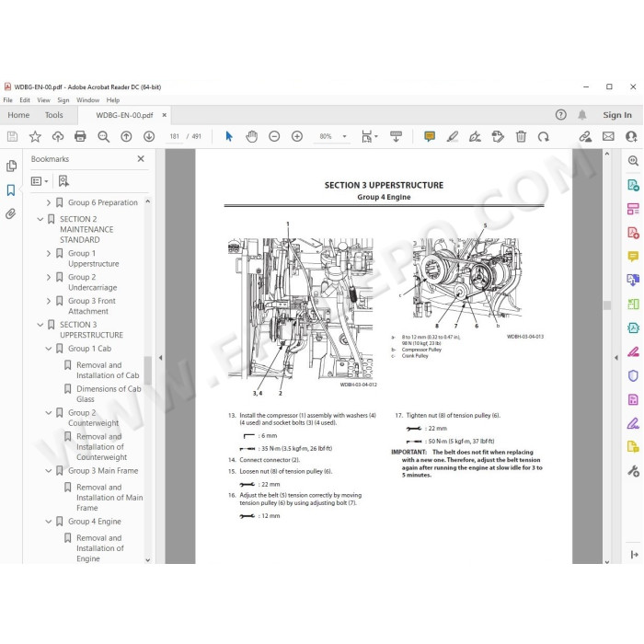The image size is (644, 644).
Task: Open the notifications bell
Action: (582, 115)
